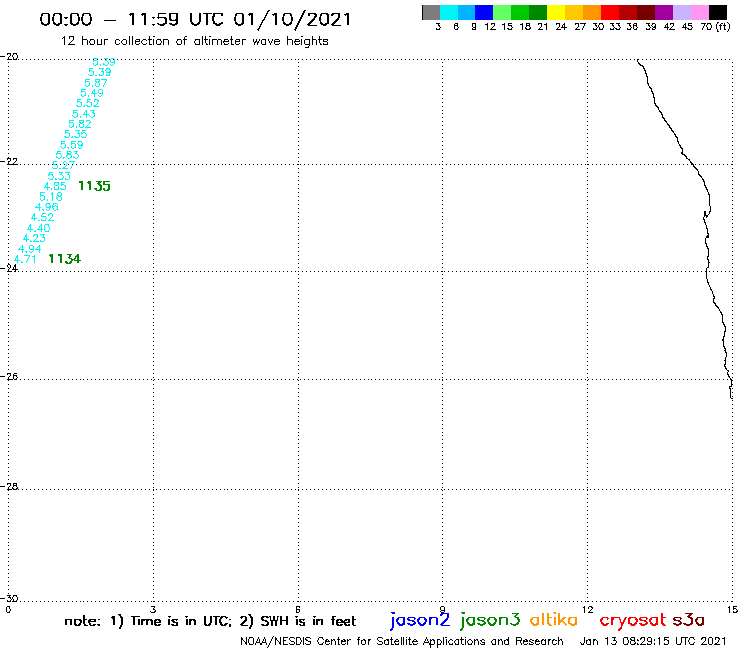Viewport: 740px width, 650px height.
Task: Pick the bright red legend swatch
Action: point(610,12)
